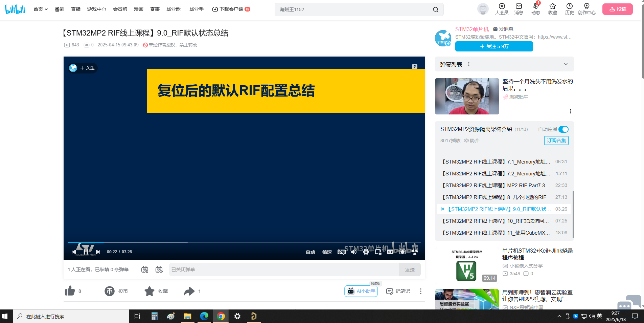Image resolution: width=644 pixels, height=323 pixels.
Task: Play playlist item 8_几个典型的RIF
Action: coord(504,197)
